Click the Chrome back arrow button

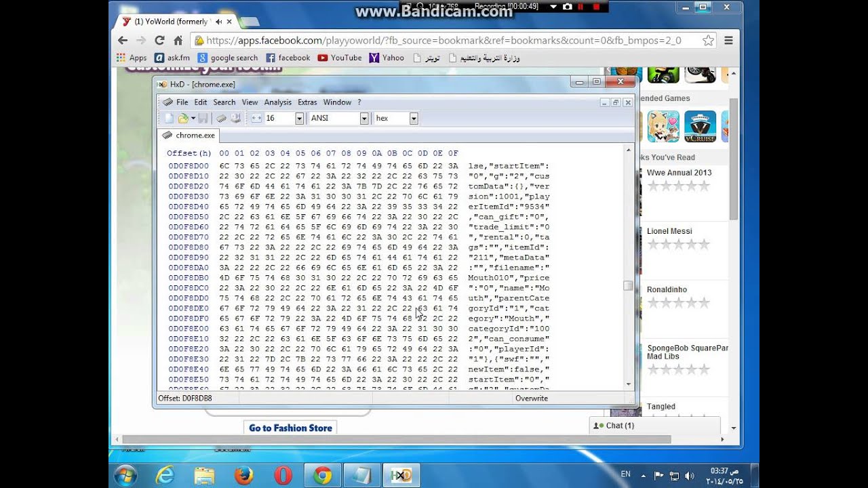coord(123,40)
